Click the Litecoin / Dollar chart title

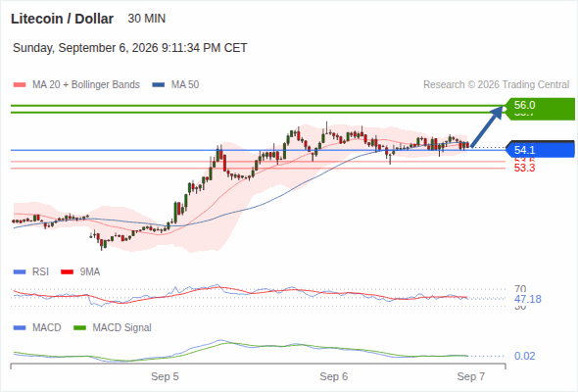click(62, 19)
